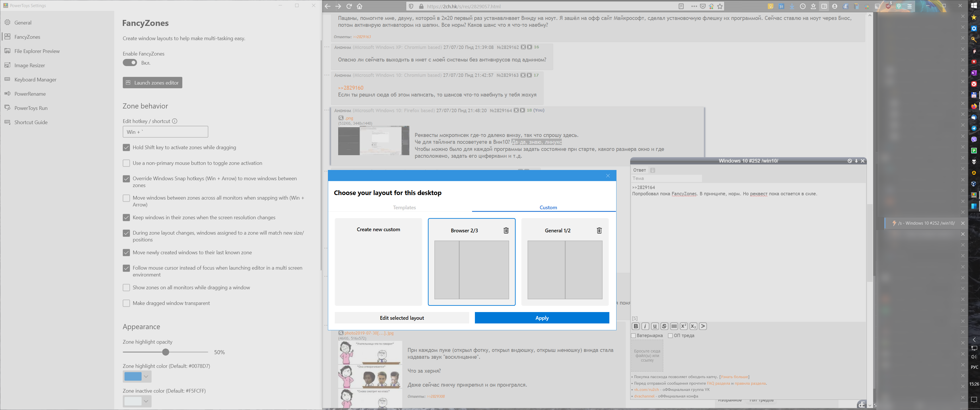Click the browser home icon
This screenshot has height=410, width=980.
point(360,6)
